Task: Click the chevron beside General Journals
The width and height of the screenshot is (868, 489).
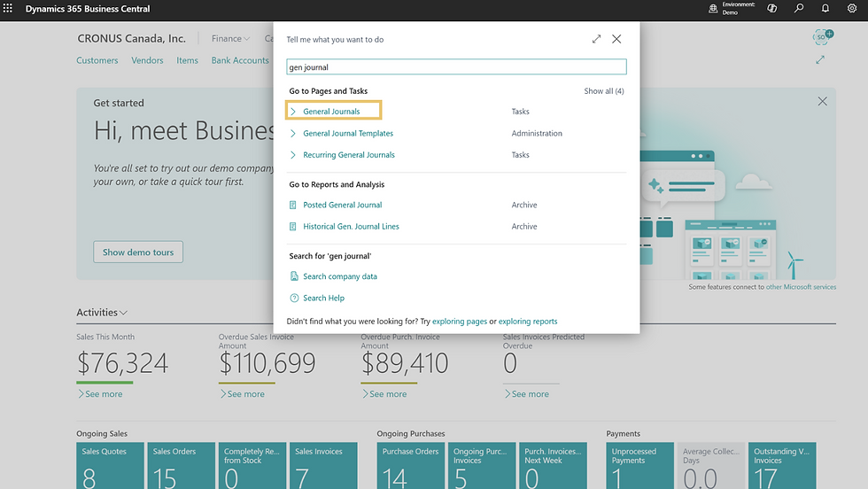Action: [x=293, y=112]
